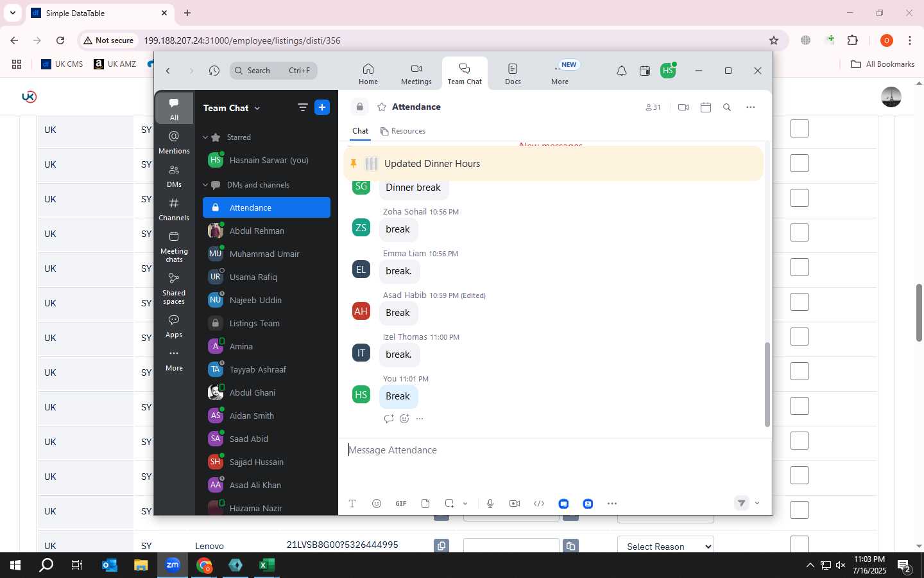The width and height of the screenshot is (924, 578).
Task: Copy the Lenovo row serial number
Action: [441, 546]
